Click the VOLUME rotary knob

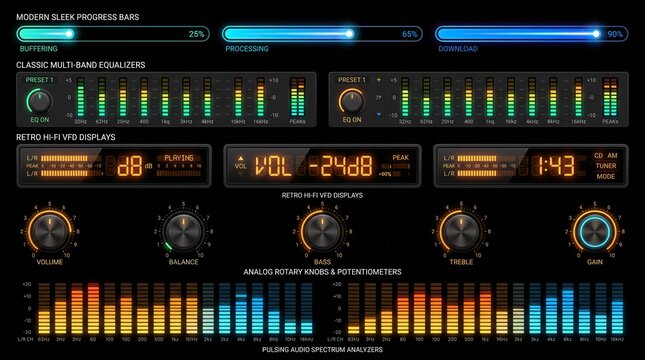(49, 231)
